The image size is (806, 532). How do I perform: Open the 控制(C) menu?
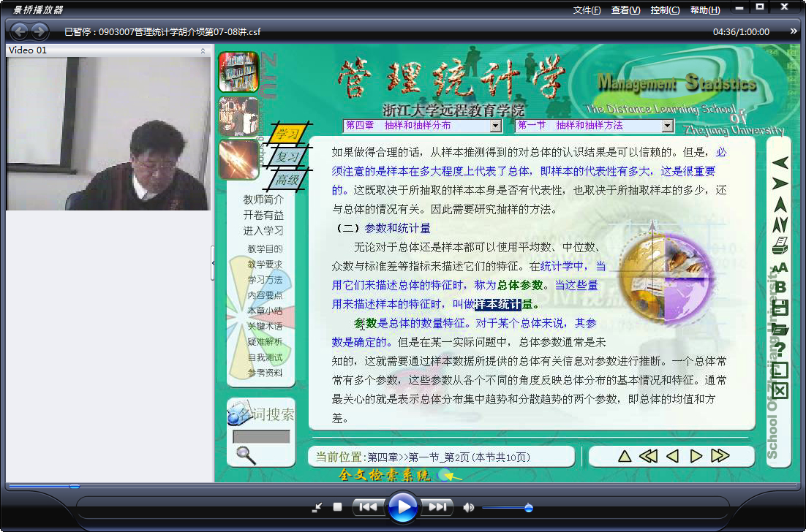point(665,9)
